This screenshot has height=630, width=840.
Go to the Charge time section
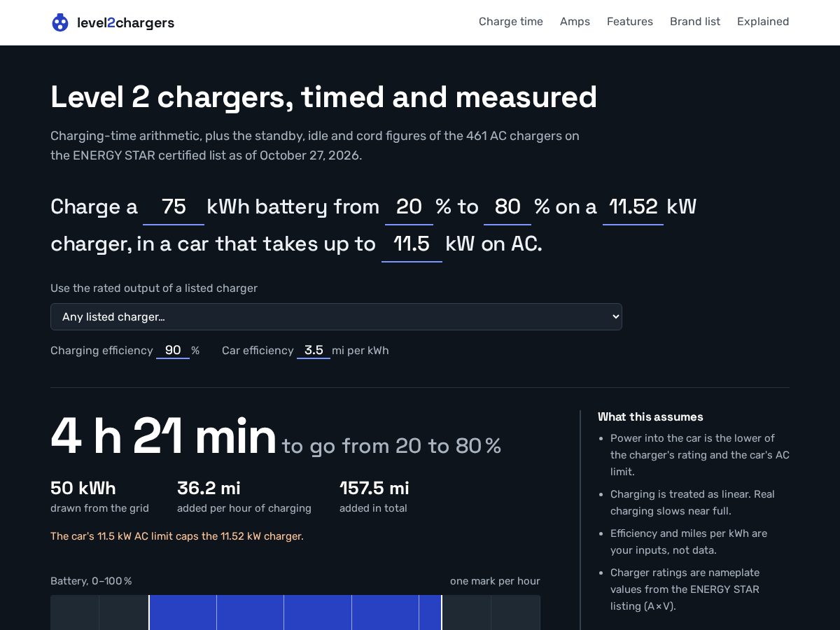pos(511,22)
